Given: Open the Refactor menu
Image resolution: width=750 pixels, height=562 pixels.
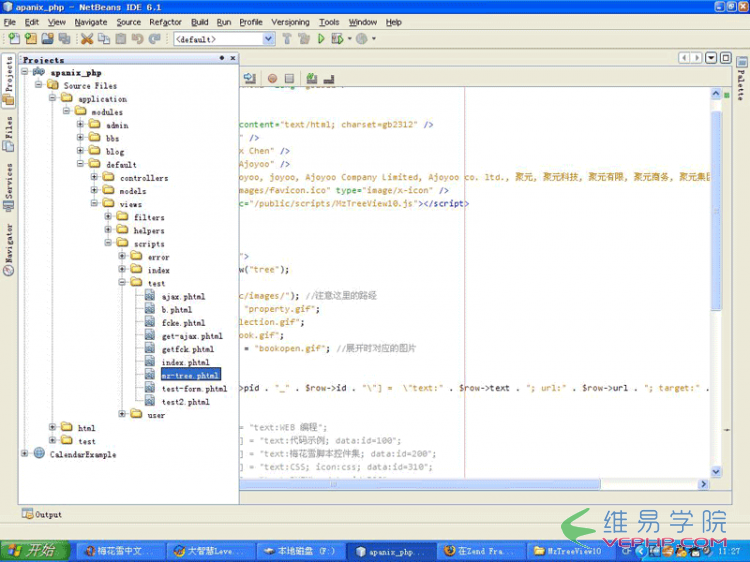Looking at the screenshot, I should tap(165, 22).
